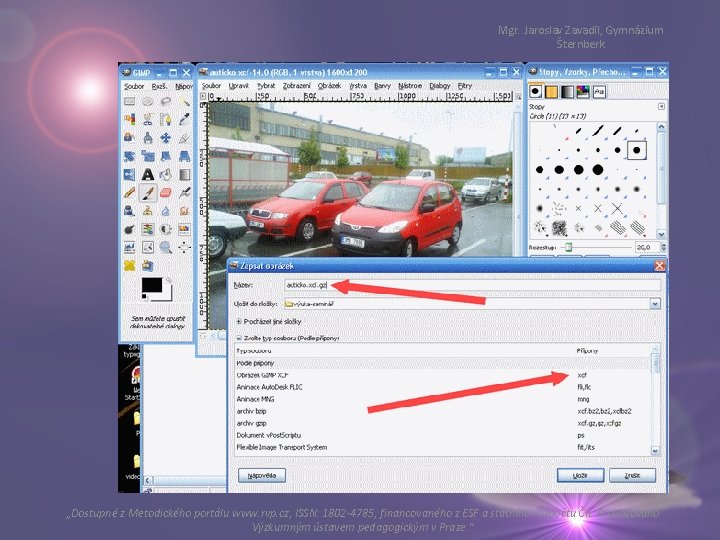Select the Paintbrush tool

click(x=148, y=192)
